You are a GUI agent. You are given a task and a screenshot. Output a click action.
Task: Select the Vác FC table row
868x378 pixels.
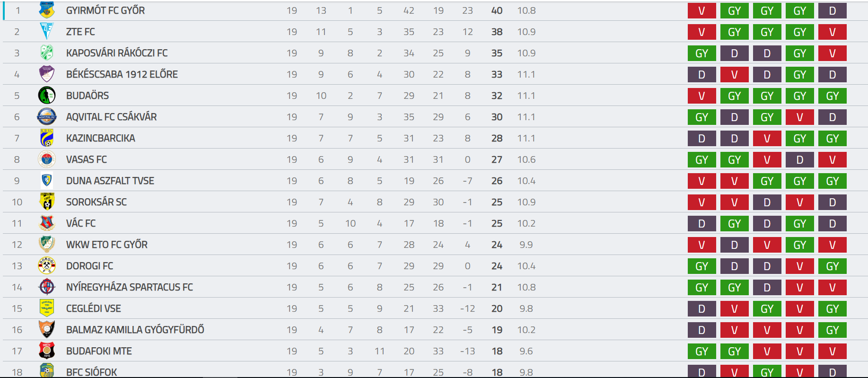click(x=435, y=223)
